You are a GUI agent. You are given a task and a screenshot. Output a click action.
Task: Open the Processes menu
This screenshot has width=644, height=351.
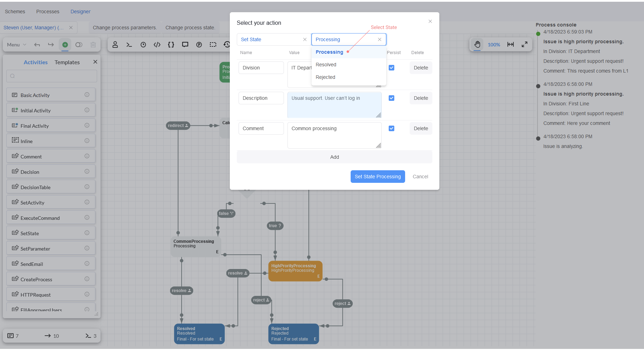pos(48,12)
